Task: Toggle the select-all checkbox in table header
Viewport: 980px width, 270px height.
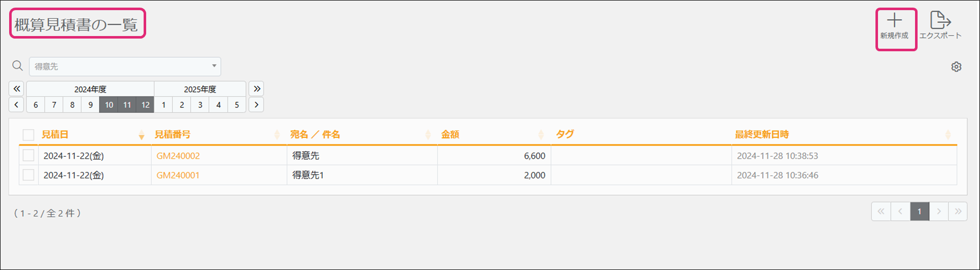Action: click(x=28, y=135)
